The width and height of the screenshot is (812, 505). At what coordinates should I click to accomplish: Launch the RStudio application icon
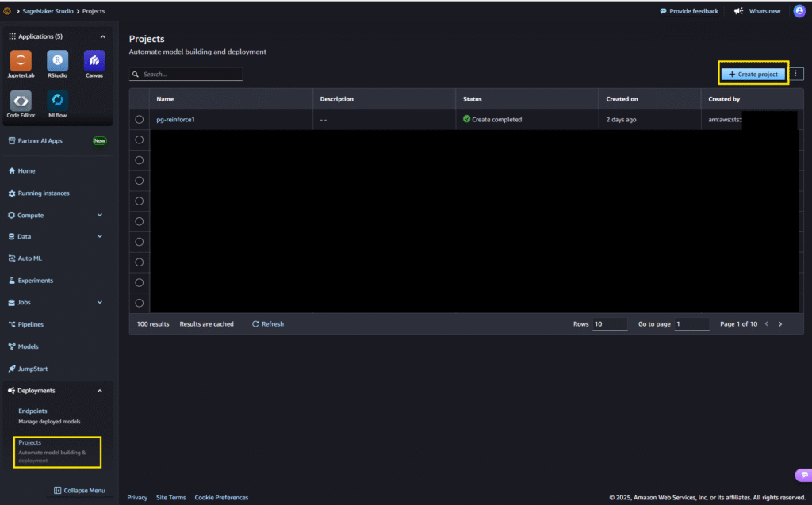[57, 61]
